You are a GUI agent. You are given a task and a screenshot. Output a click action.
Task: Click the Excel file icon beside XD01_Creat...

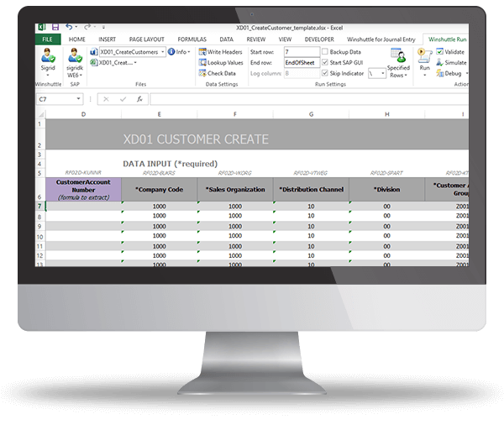pos(94,62)
